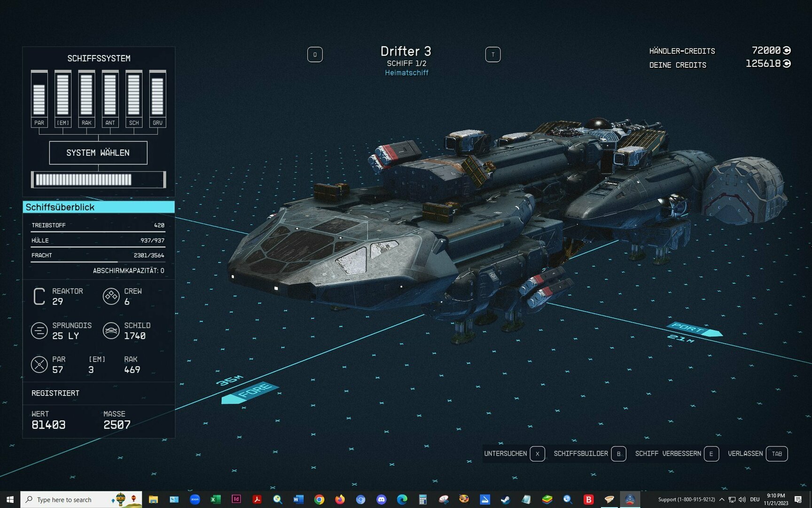Click SCHIFF VERBESSERN E button
The width and height of the screenshot is (812, 508).
[x=677, y=453]
